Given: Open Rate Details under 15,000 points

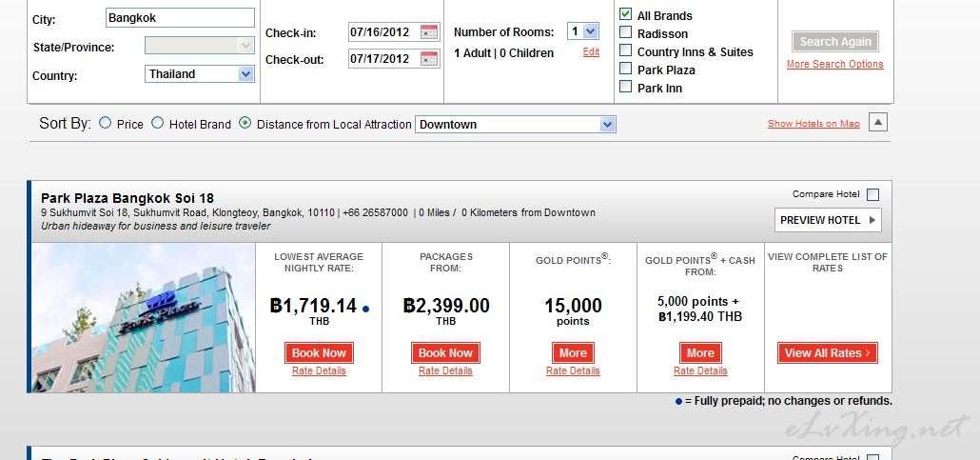Looking at the screenshot, I should (573, 371).
